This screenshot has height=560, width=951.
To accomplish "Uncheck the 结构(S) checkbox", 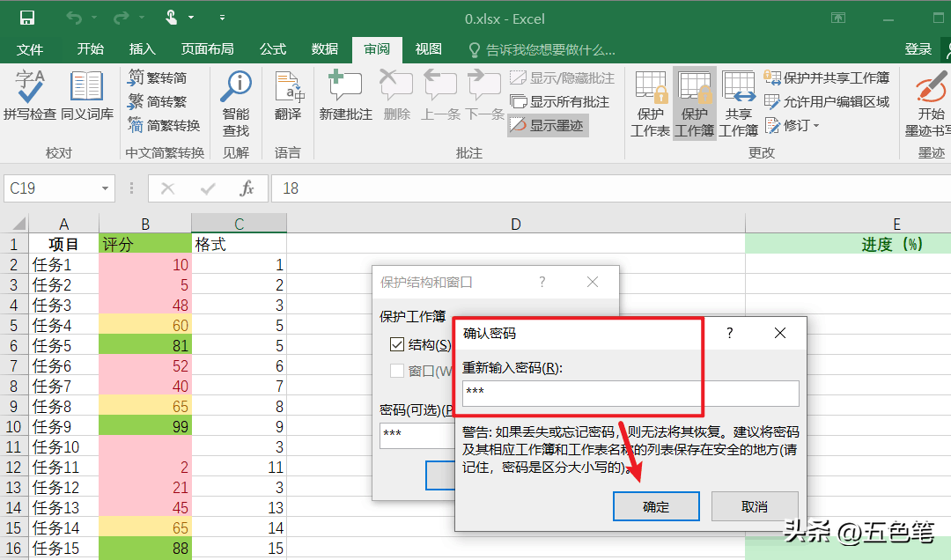I will click(x=397, y=344).
